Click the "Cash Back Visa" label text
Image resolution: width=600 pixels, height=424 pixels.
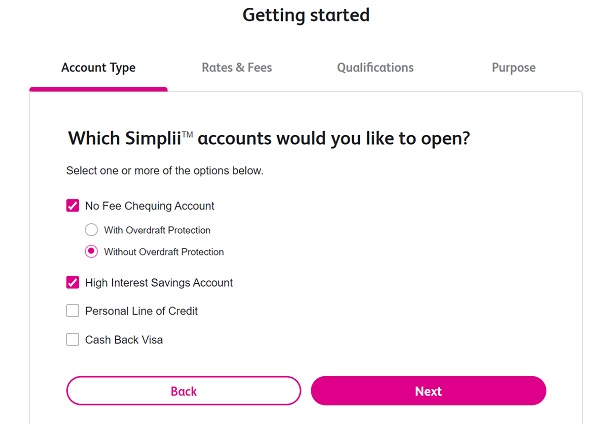(124, 340)
